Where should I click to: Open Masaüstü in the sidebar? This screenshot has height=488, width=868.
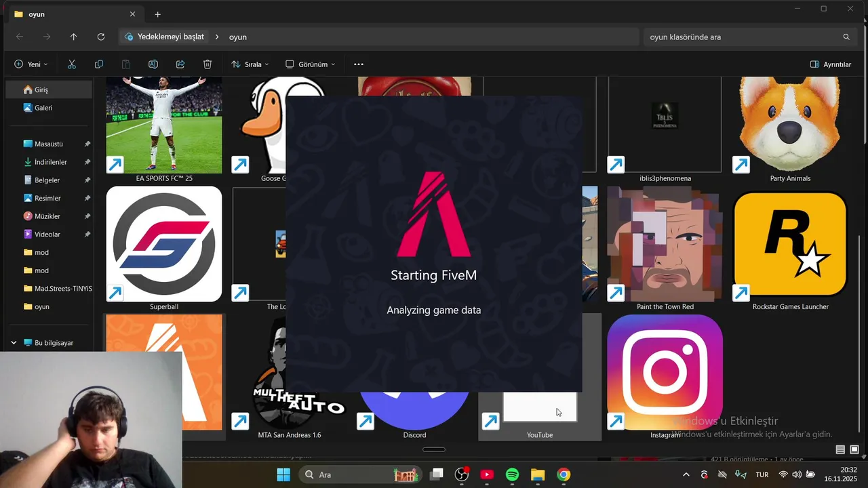tap(49, 144)
